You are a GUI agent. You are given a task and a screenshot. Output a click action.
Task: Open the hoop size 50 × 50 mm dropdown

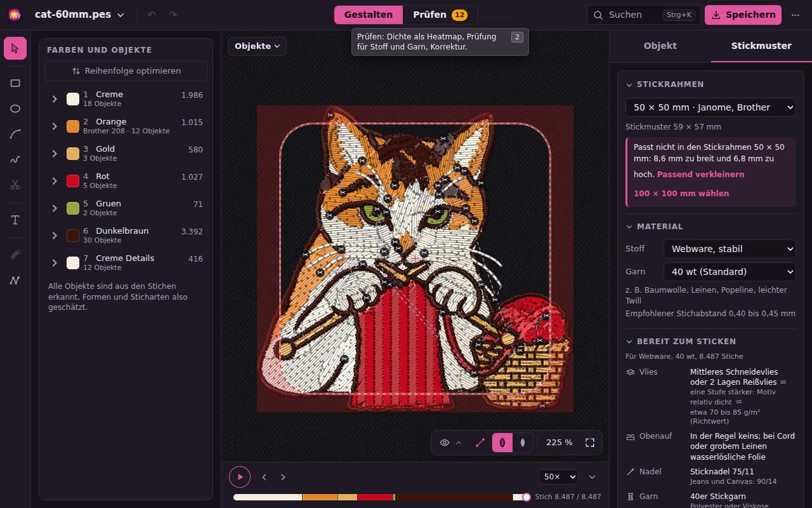pos(710,107)
